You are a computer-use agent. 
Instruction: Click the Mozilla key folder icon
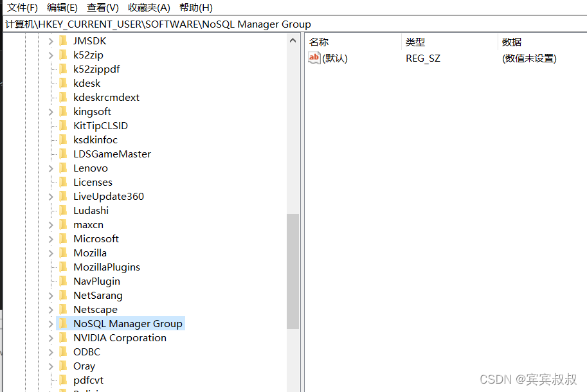pos(64,253)
